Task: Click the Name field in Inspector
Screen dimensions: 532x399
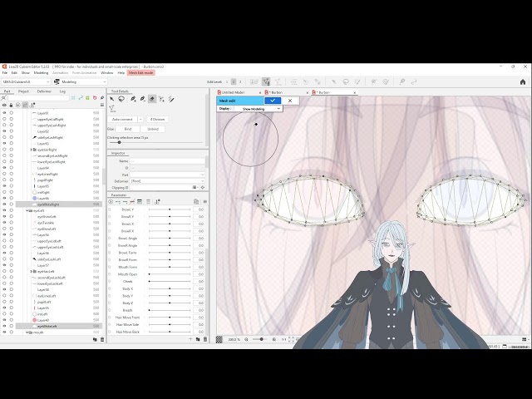Action: click(168, 161)
